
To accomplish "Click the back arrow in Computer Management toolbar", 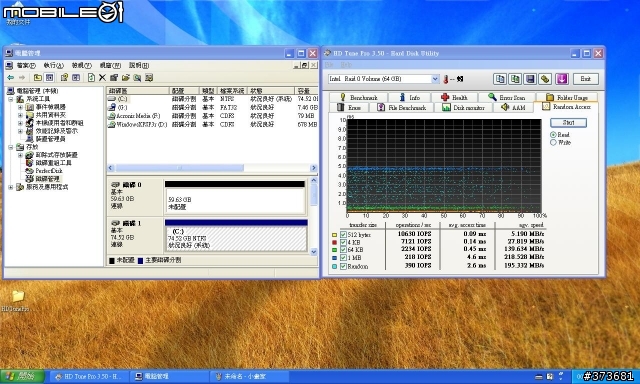I will point(11,78).
